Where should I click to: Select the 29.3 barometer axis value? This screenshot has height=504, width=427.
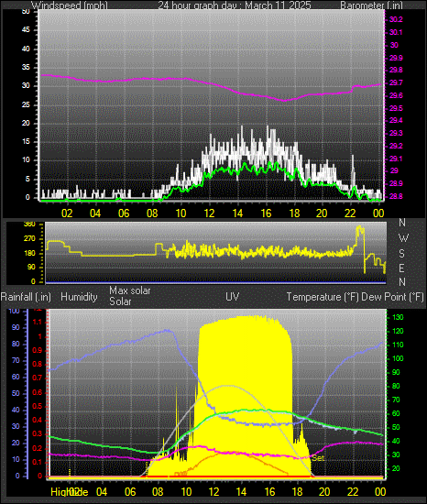[396, 133]
